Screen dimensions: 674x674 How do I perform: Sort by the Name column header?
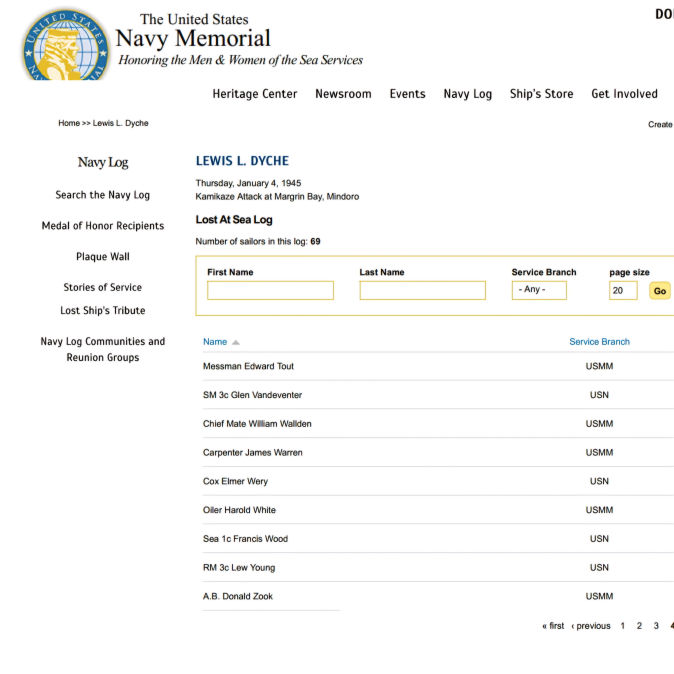click(x=215, y=342)
